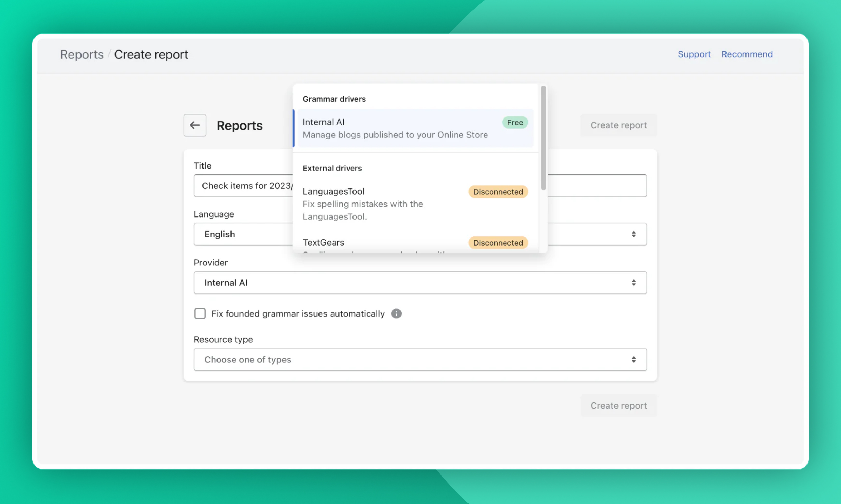The image size is (841, 504).
Task: Go back using the back arrow icon
Action: coord(194,125)
